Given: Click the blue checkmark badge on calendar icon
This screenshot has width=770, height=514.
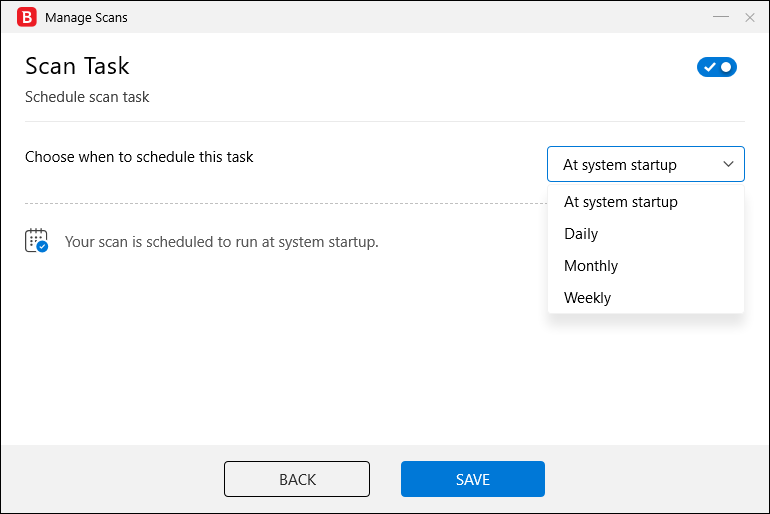Looking at the screenshot, I should (42, 247).
